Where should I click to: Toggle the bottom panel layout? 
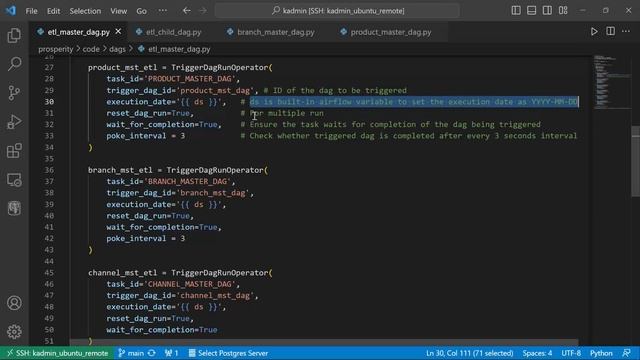[531, 11]
